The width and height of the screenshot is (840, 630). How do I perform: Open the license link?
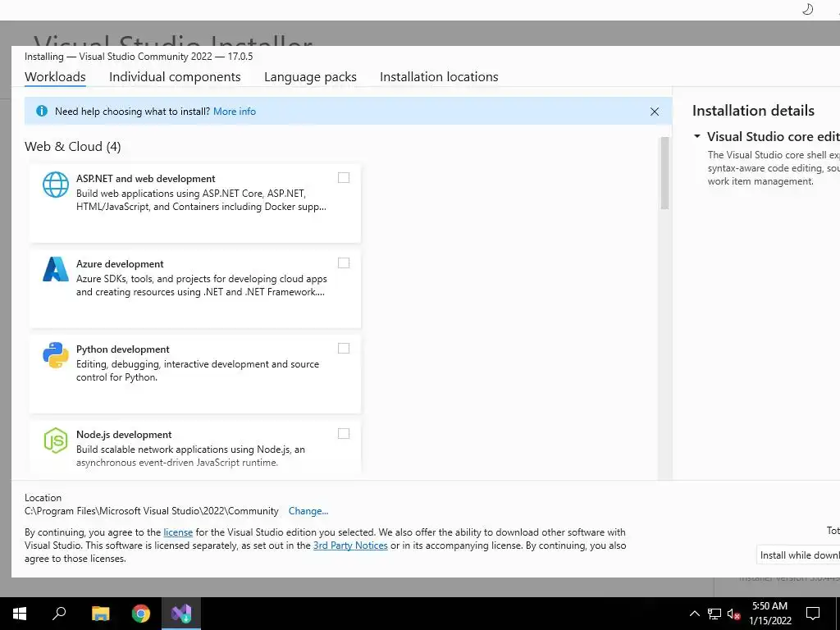click(x=178, y=532)
